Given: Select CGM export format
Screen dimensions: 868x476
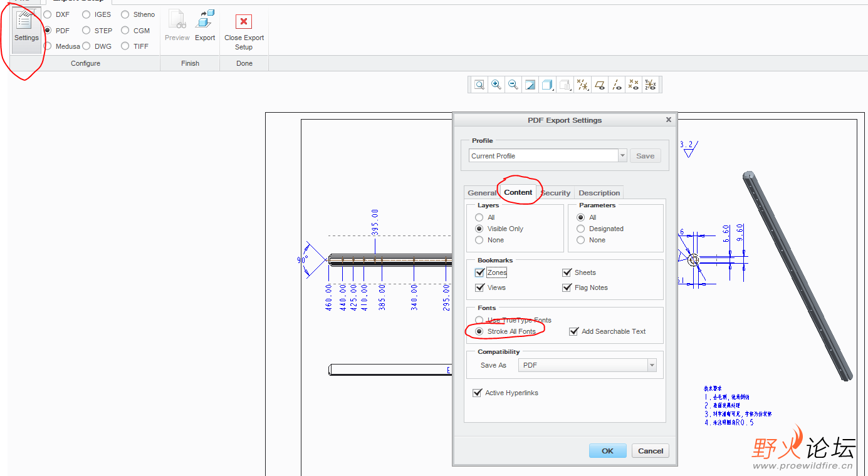Looking at the screenshot, I should click(x=125, y=30).
